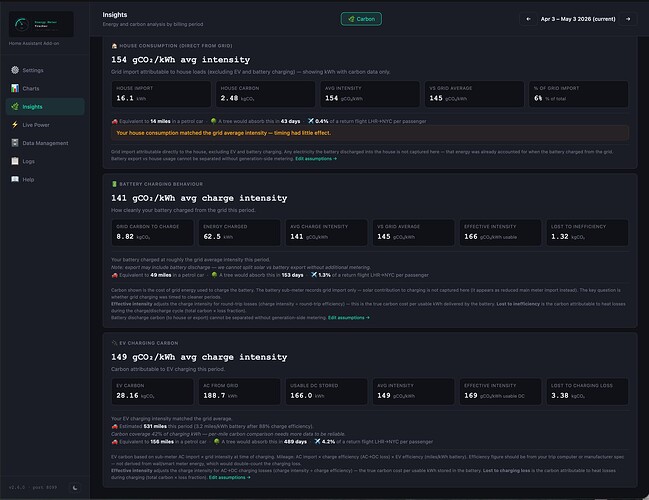Image resolution: width=649 pixels, height=500 pixels.
Task: Click the Effective Intensity 166 battery card
Action: click(x=500, y=232)
